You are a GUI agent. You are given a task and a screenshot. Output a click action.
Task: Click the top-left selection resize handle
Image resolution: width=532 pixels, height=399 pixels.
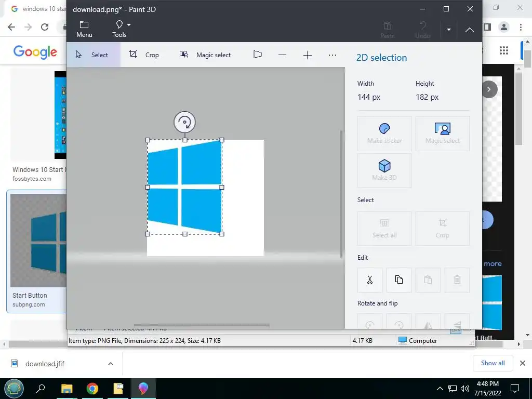pos(147,140)
